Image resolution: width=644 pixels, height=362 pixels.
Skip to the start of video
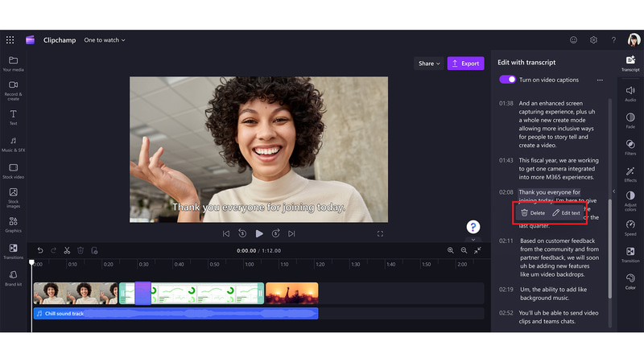pos(226,233)
